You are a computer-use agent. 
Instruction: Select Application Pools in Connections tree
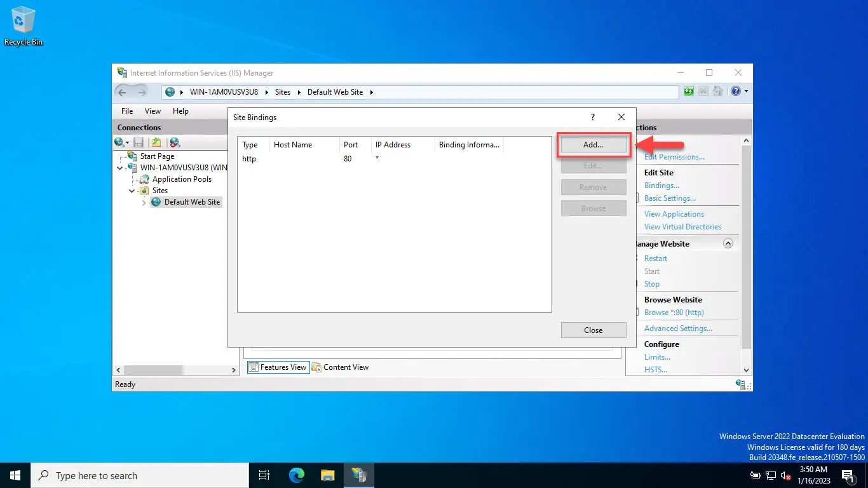click(x=182, y=179)
